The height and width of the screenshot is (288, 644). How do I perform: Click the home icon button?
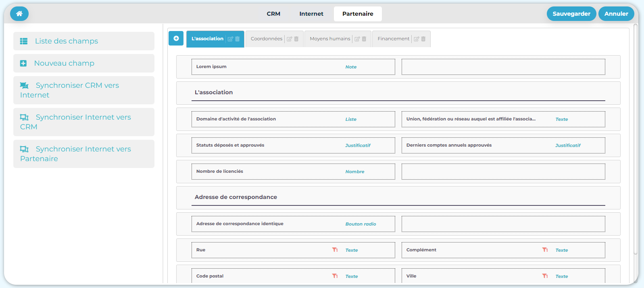point(19,14)
